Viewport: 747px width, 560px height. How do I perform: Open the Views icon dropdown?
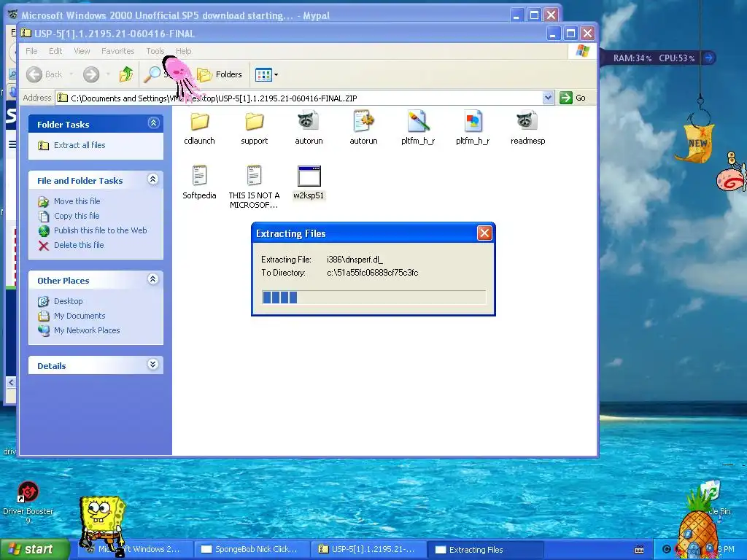pyautogui.click(x=266, y=74)
